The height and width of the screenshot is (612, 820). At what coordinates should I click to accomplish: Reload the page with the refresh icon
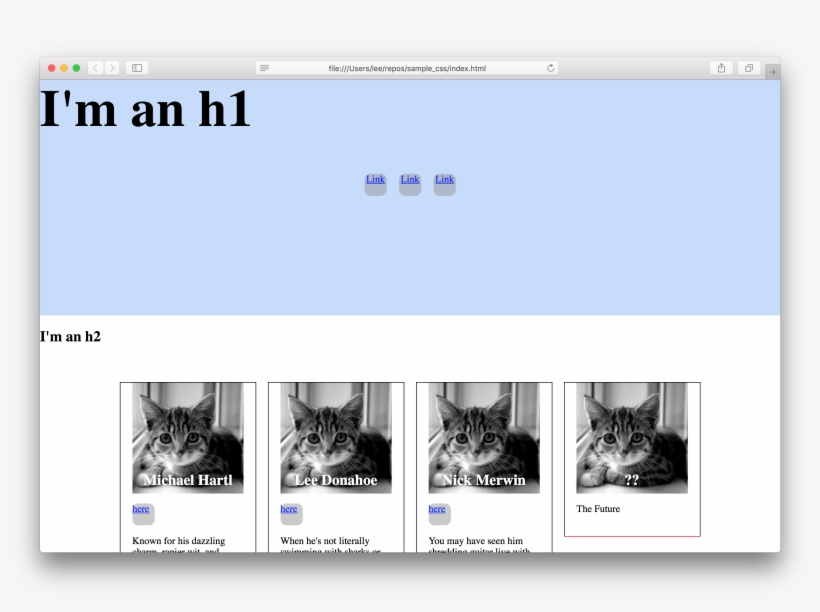click(x=550, y=68)
